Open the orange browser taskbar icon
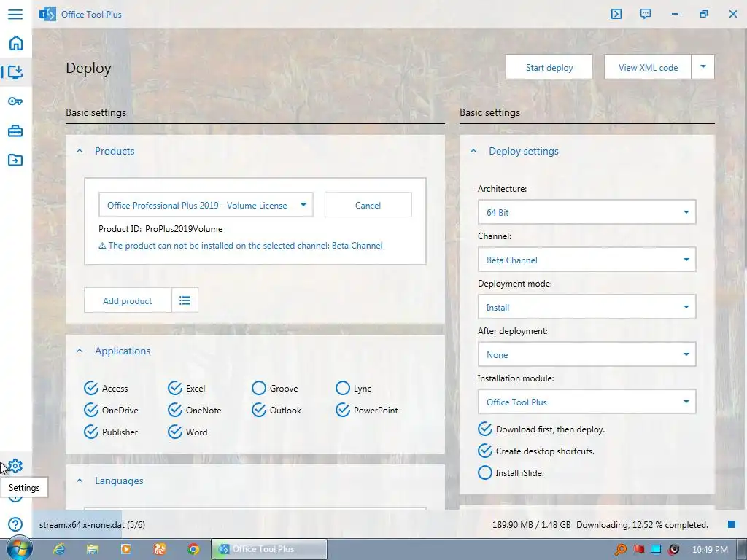This screenshot has width=747, height=560. pyautogui.click(x=160, y=549)
